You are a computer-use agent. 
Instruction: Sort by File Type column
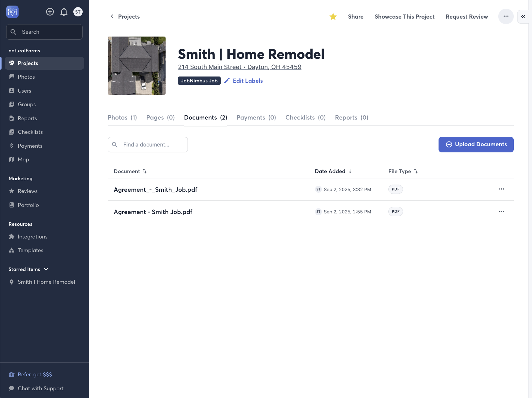(403, 171)
